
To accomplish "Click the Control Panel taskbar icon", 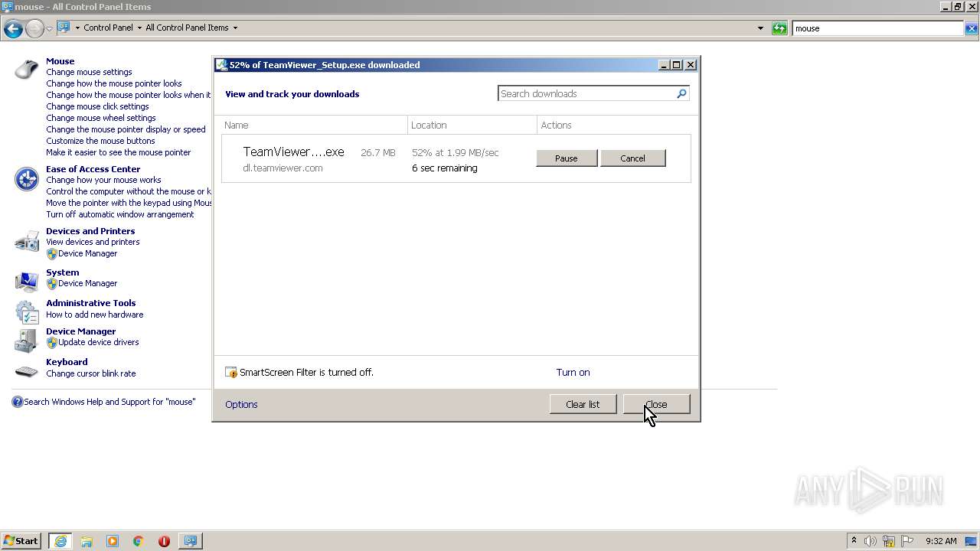I will pos(190,541).
